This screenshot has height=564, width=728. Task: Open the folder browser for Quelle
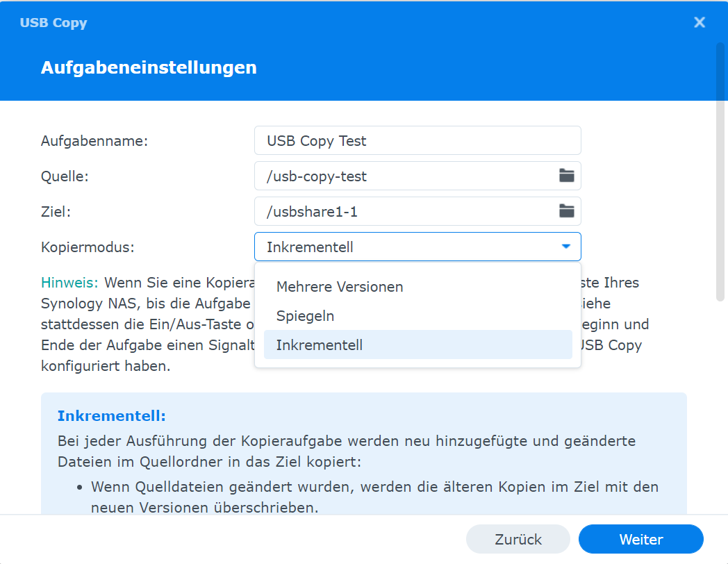(566, 176)
